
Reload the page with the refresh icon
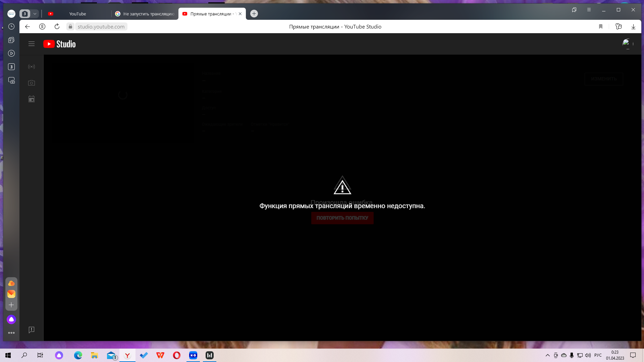(x=57, y=26)
